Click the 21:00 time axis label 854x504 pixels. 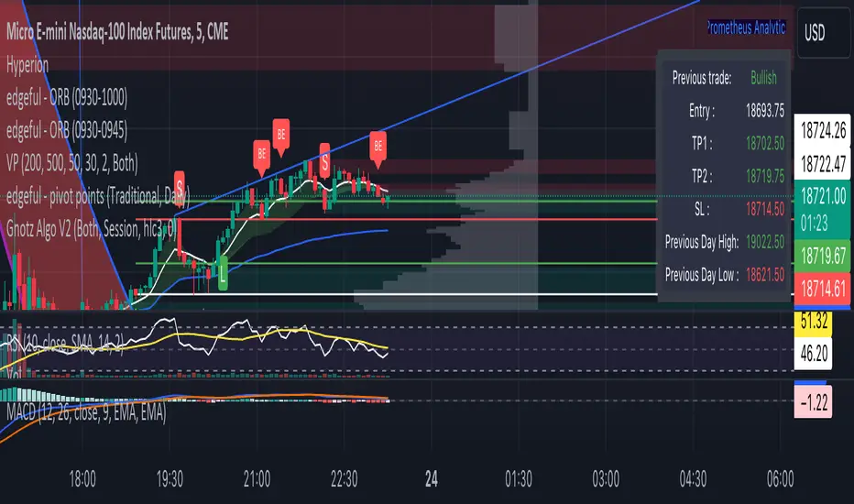click(x=257, y=479)
